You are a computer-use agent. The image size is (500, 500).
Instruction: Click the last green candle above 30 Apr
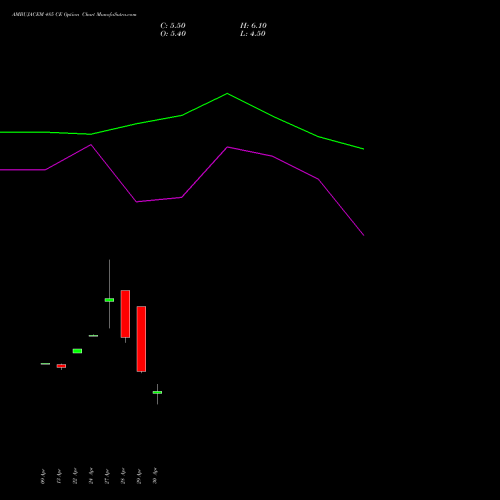pyautogui.click(x=157, y=393)
